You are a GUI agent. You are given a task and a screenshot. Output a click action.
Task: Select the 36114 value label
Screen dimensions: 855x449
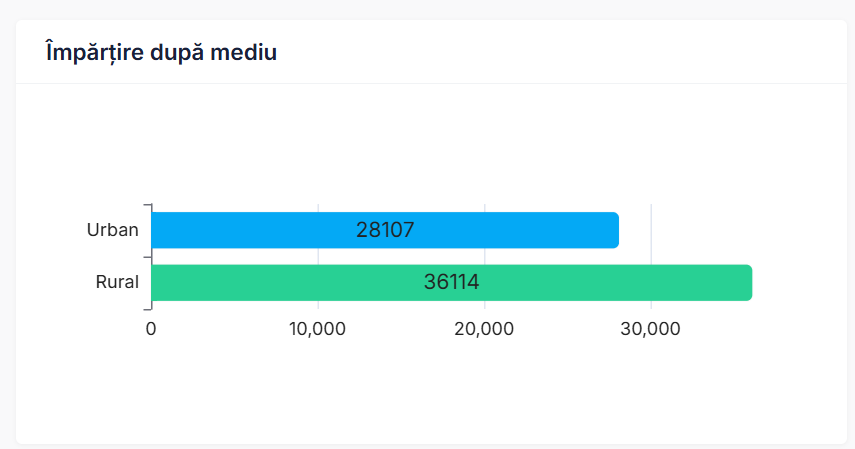(x=451, y=283)
